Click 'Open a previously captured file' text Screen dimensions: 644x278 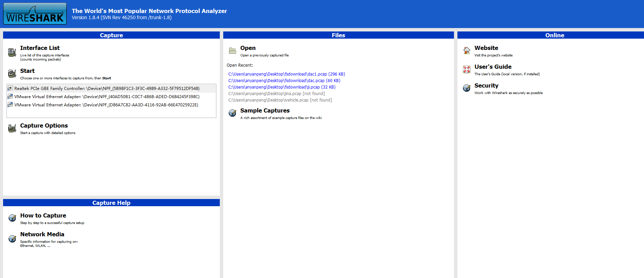click(x=264, y=55)
